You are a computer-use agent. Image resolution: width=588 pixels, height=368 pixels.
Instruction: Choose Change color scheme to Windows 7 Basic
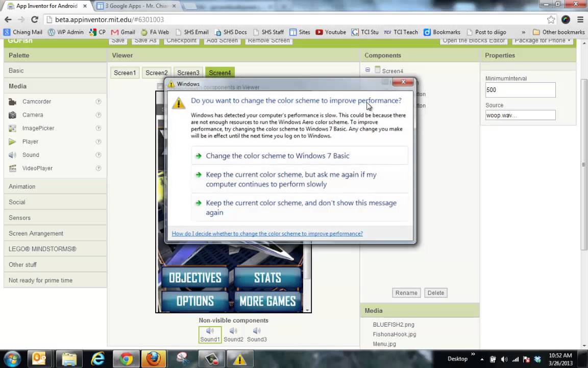(x=300, y=156)
